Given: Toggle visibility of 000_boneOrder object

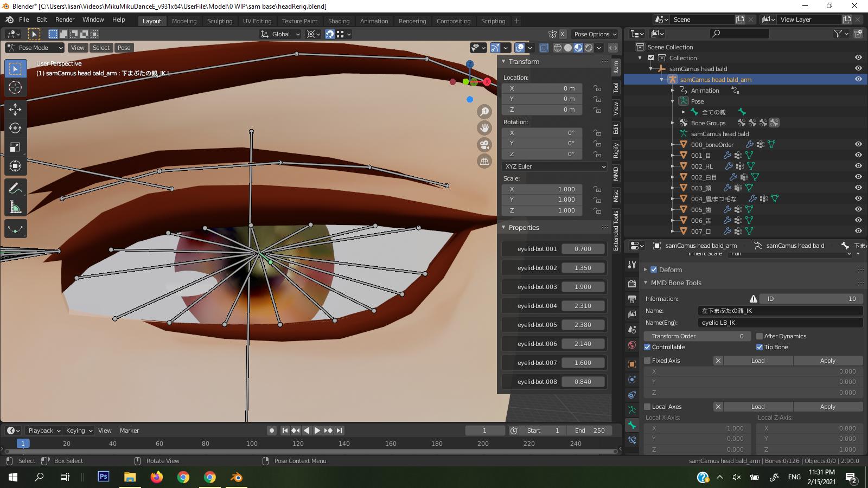Looking at the screenshot, I should click(x=858, y=144).
